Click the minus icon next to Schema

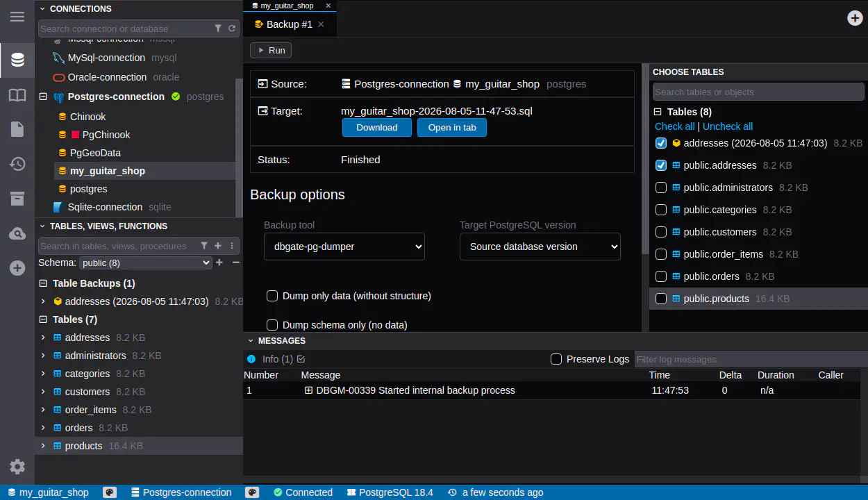pyautogui.click(x=235, y=262)
